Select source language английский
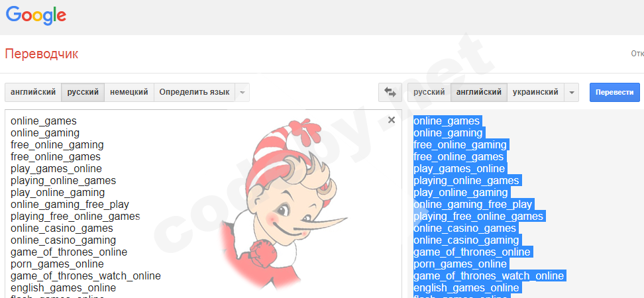Screen dimensions: 644x298 pos(33,92)
